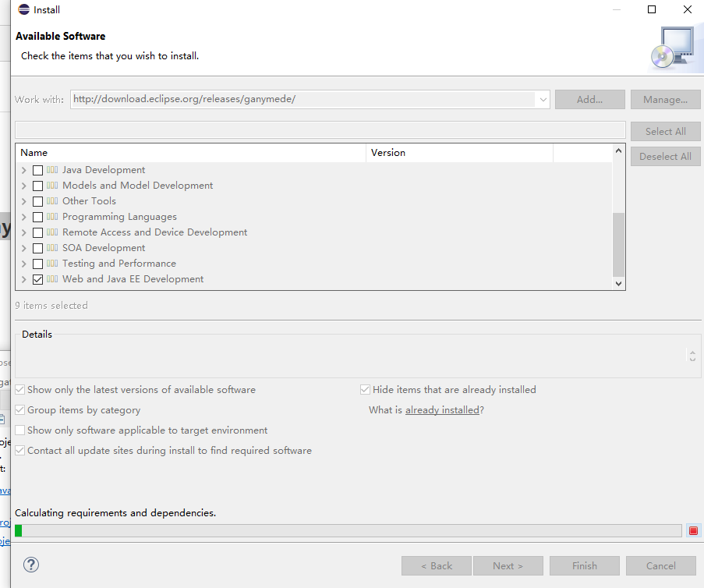Click the software list scroll down arrow
The image size is (704, 588).
tap(619, 284)
